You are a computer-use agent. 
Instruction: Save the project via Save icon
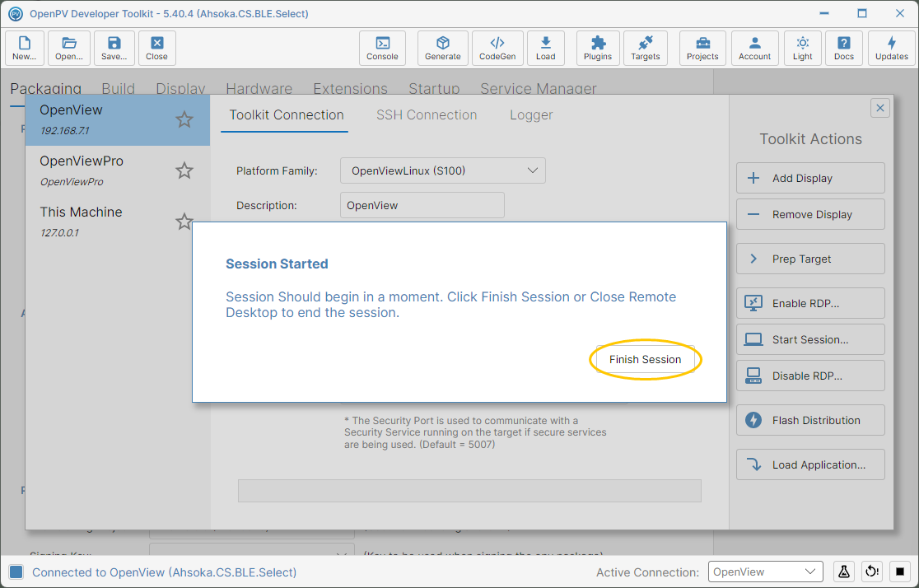tap(114, 48)
